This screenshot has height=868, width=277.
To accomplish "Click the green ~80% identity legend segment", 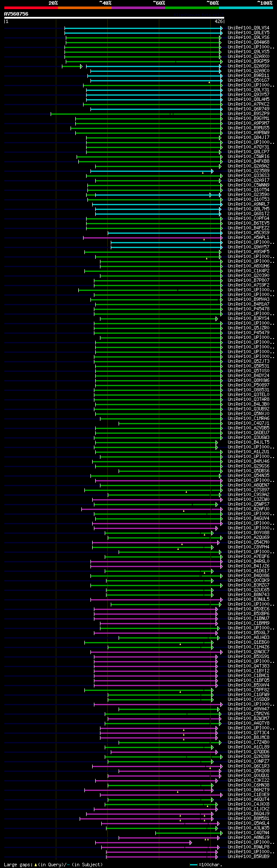I will pyautogui.click(x=192, y=8).
